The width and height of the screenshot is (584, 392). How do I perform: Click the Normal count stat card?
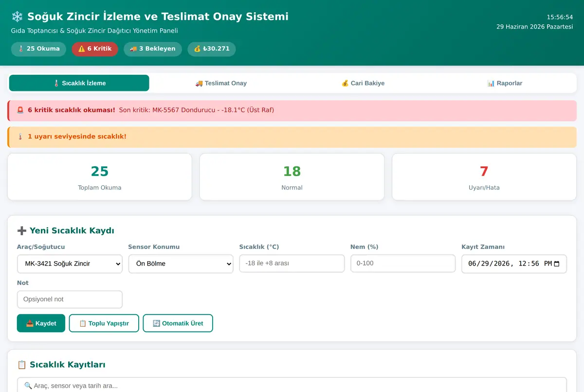(292, 177)
